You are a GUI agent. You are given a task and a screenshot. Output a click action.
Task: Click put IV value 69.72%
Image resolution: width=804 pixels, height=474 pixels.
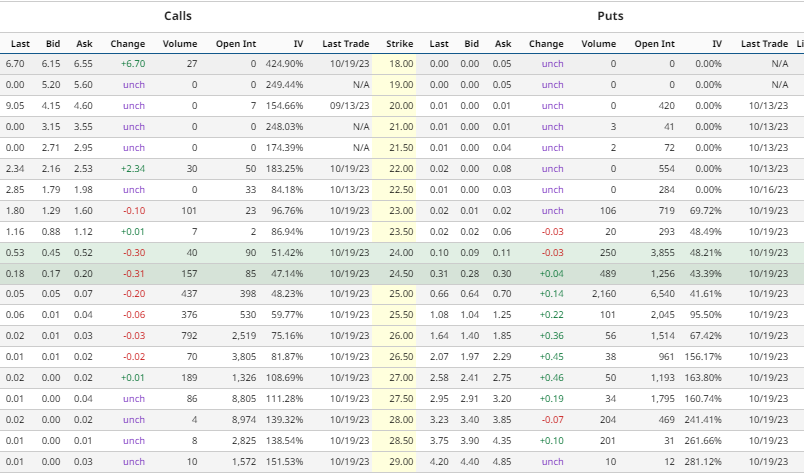pyautogui.click(x=706, y=211)
